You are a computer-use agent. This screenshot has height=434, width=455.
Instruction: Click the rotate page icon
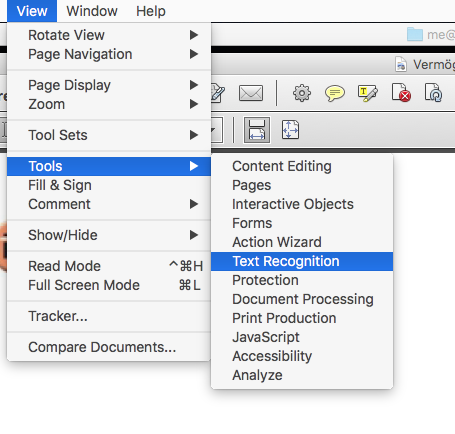433,93
